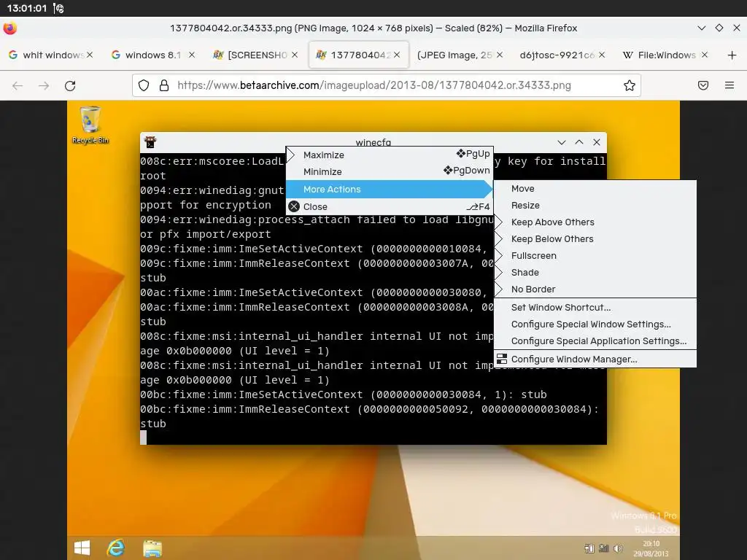Minimize the winecfg window with down chevron

(x=562, y=142)
